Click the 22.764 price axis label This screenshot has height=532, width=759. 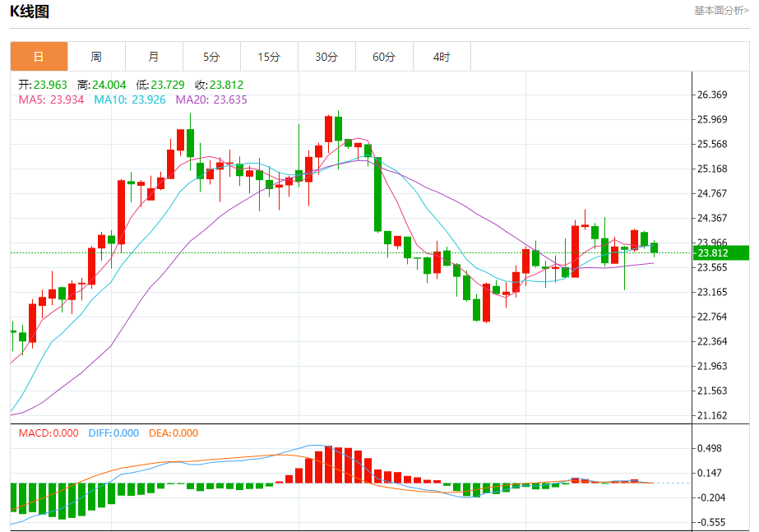[712, 317]
